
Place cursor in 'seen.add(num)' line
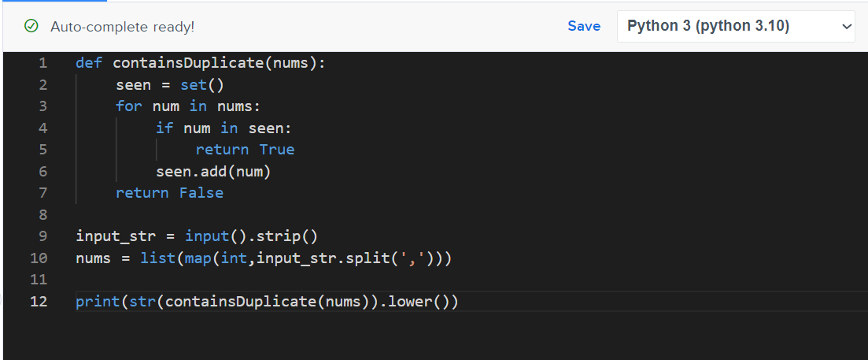[x=213, y=171]
